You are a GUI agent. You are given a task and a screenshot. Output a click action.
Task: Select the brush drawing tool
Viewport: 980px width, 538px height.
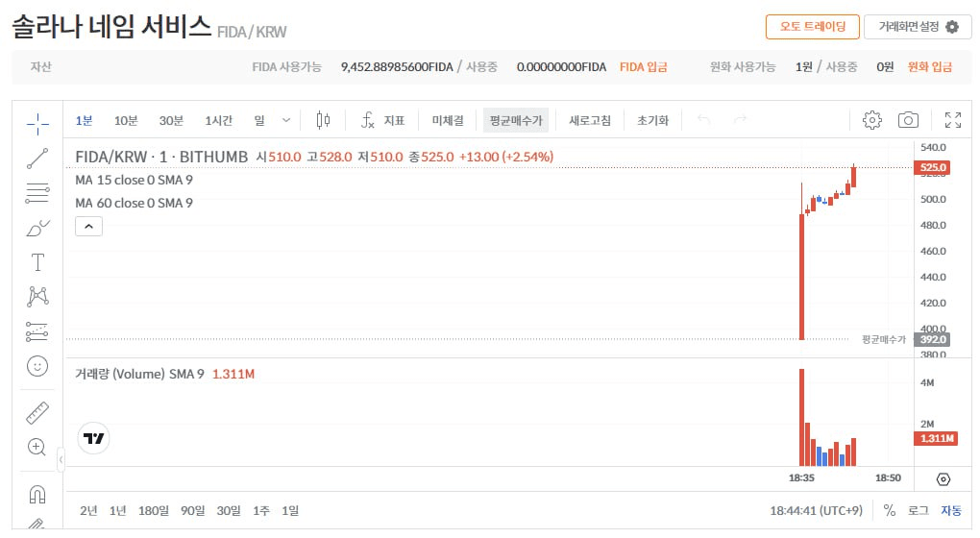(x=37, y=228)
